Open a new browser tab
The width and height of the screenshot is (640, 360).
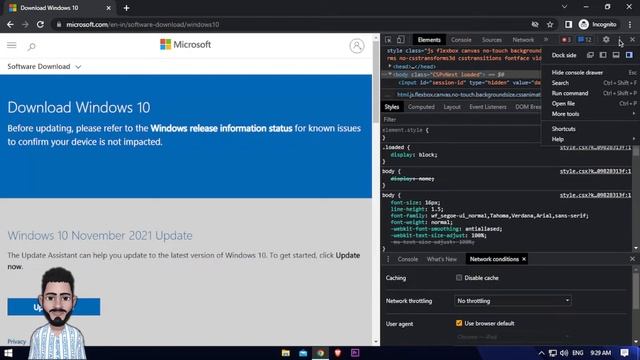127,8
